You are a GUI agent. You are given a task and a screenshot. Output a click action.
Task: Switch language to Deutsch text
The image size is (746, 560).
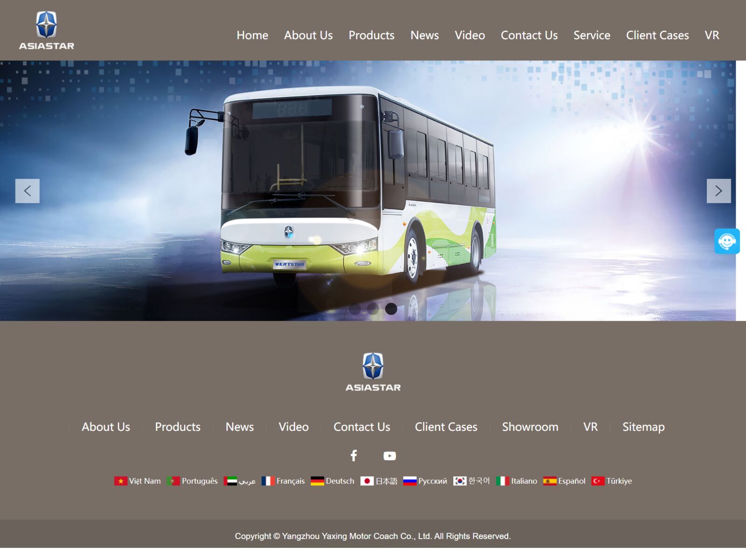[x=340, y=481]
